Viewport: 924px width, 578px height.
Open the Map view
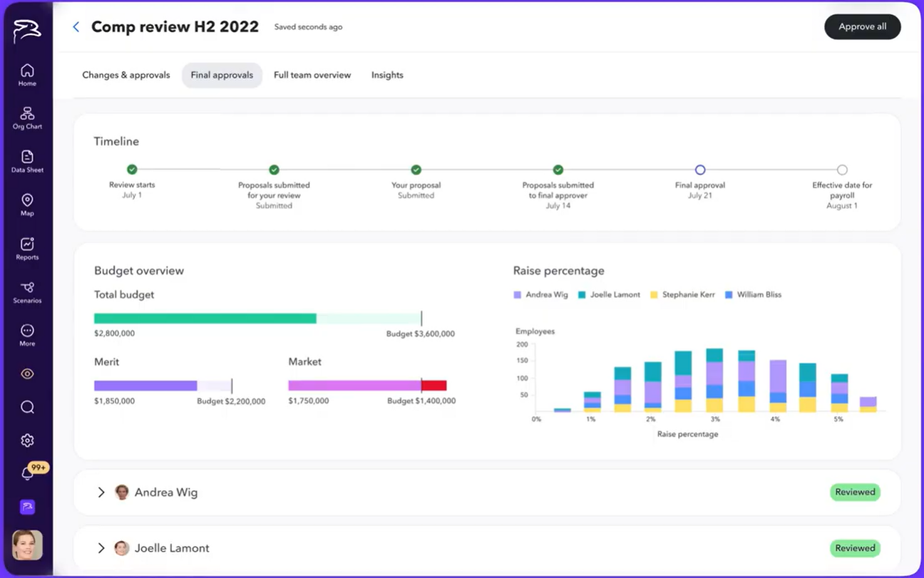point(27,205)
